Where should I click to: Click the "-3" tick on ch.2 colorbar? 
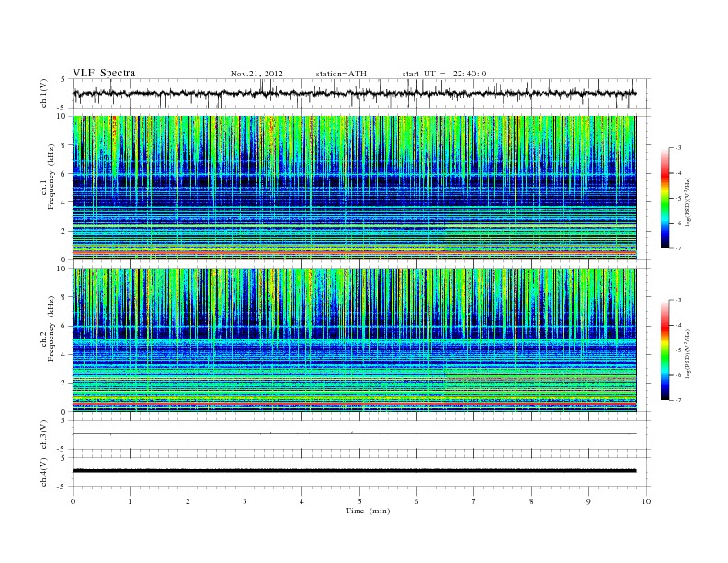point(677,300)
